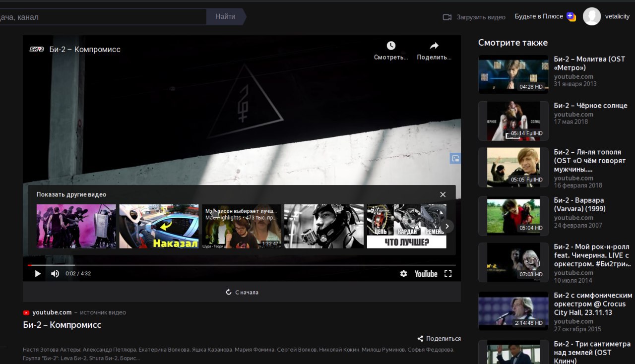Click the Watch later clock icon
The height and width of the screenshot is (364, 635).
click(x=391, y=46)
